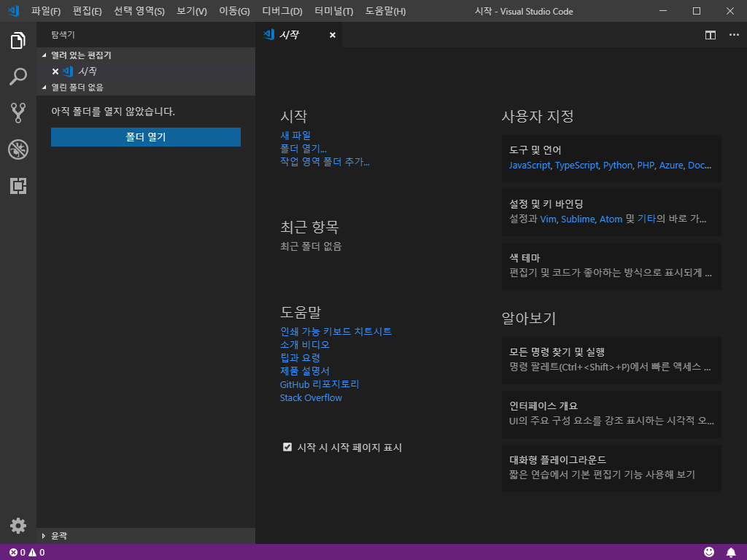The width and height of the screenshot is (747, 560).
Task: Click the Sublime keybinding link
Action: (578, 219)
